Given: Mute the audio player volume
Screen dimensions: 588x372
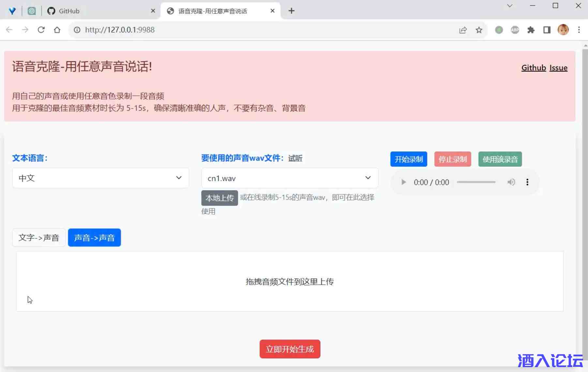Looking at the screenshot, I should [511, 182].
